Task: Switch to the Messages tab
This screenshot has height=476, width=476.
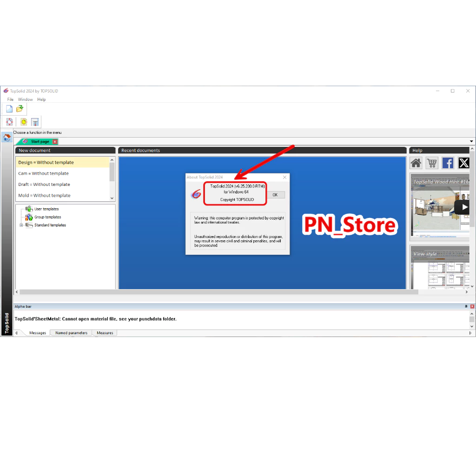Action: tap(38, 333)
